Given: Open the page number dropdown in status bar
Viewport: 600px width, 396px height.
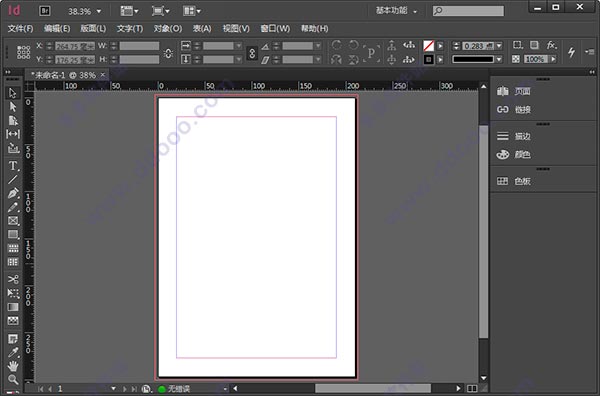Looking at the screenshot, I should point(113,389).
